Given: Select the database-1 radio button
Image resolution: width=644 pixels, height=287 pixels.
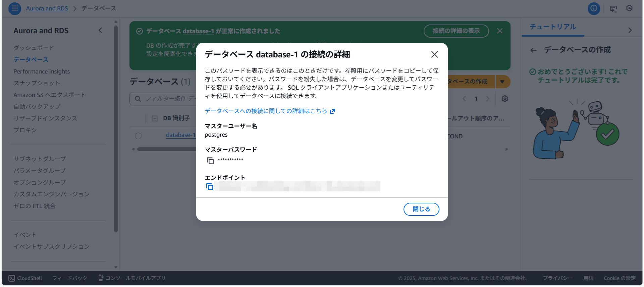Looking at the screenshot, I should (138, 136).
